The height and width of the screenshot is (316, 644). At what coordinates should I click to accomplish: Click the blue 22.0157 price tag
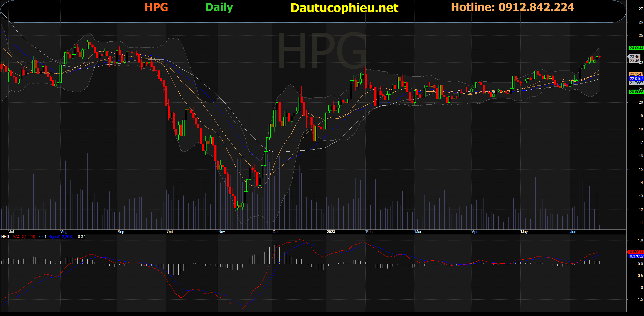pos(636,79)
